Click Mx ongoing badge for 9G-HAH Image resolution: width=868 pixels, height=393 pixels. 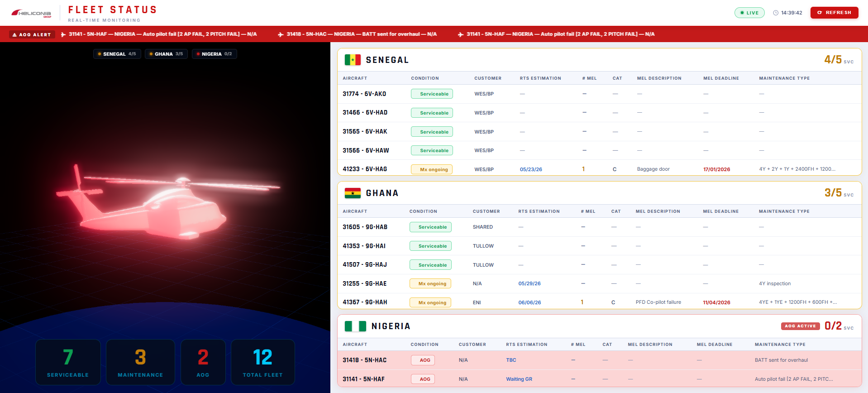click(430, 302)
